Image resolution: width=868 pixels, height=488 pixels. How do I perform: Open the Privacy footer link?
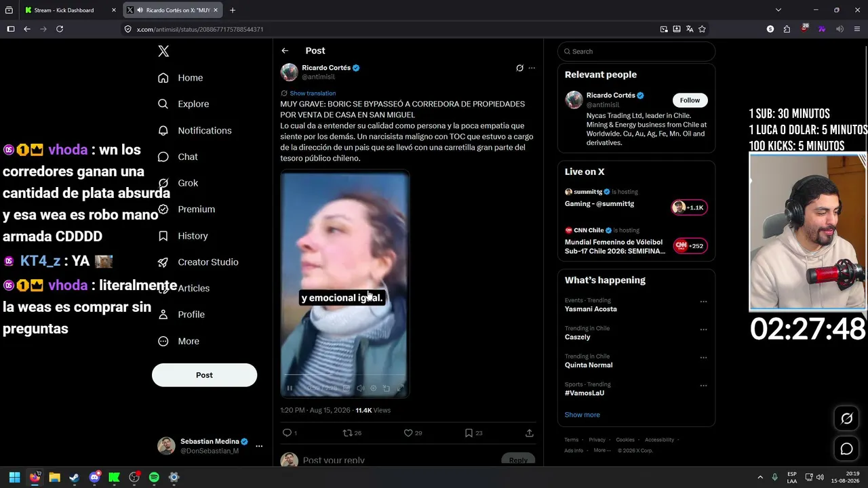tap(597, 440)
